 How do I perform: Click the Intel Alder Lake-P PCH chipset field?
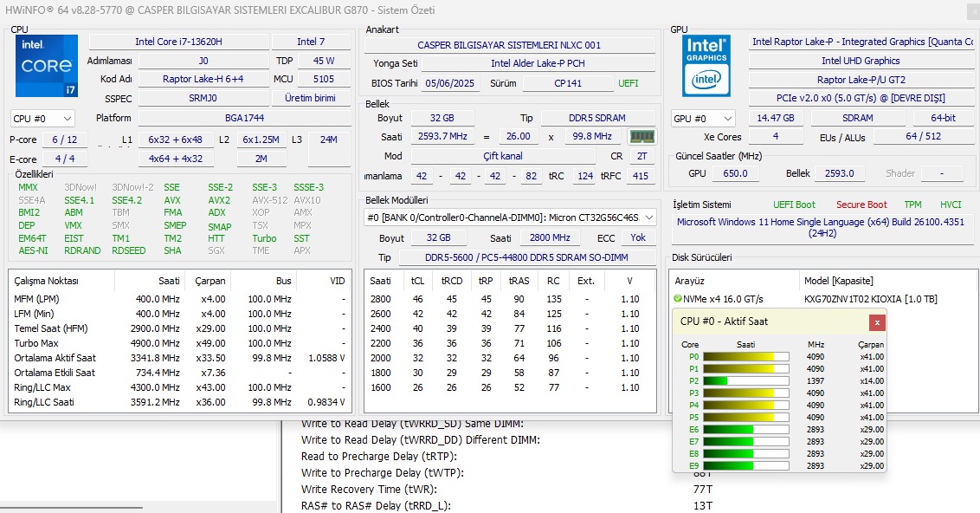538,63
